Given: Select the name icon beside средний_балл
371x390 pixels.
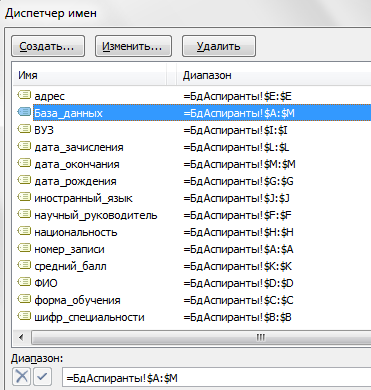Looking at the screenshot, I should click(x=24, y=266).
